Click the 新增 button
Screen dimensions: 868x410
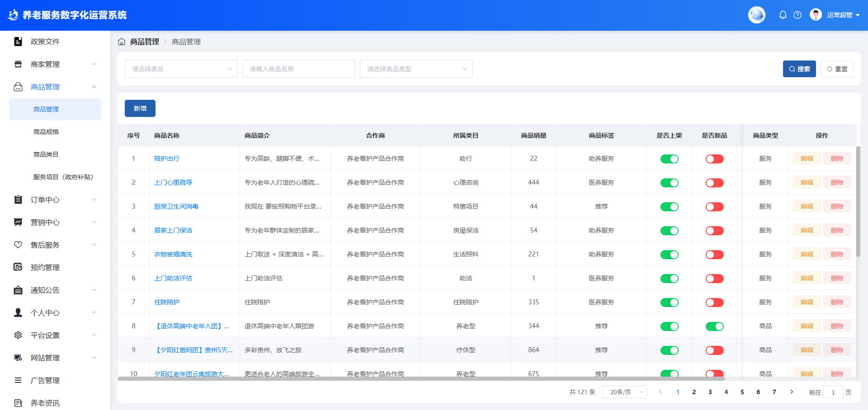[140, 108]
